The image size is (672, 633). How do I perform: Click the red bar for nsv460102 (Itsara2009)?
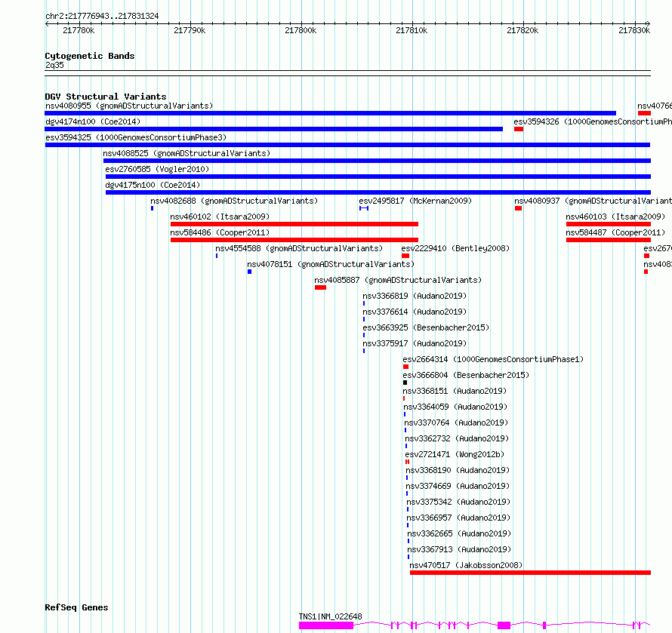(294, 224)
